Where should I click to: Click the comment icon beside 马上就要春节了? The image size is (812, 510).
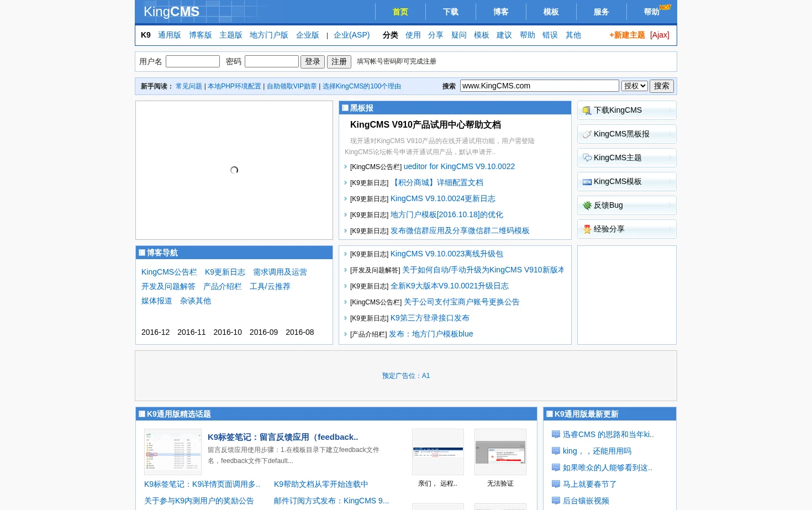coord(556,485)
